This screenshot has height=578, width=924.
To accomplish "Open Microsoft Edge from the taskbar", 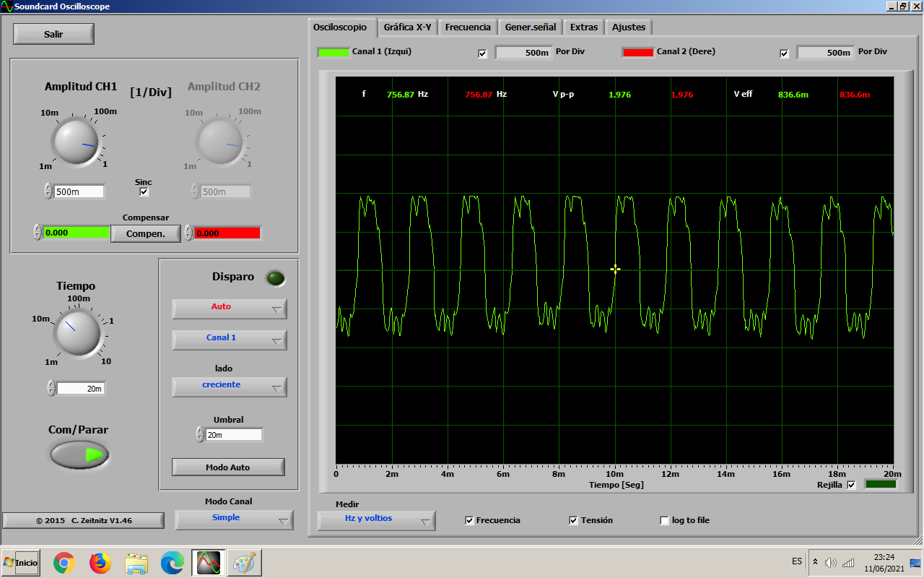I will pyautogui.click(x=173, y=562).
